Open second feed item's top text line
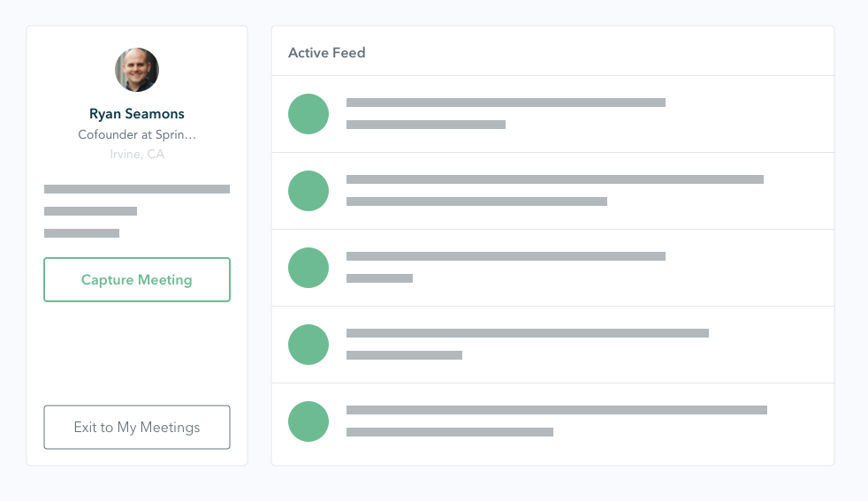Viewport: 868px width, 501px height. 555,179
